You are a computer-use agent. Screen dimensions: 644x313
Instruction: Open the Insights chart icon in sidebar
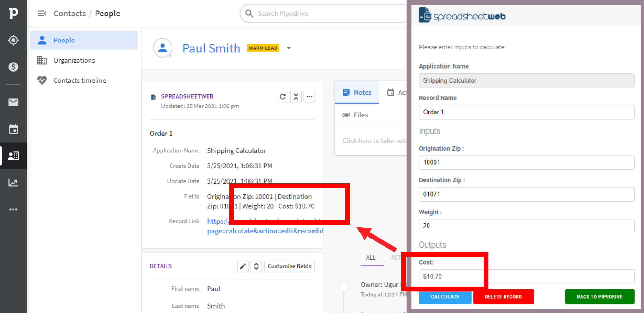[13, 183]
